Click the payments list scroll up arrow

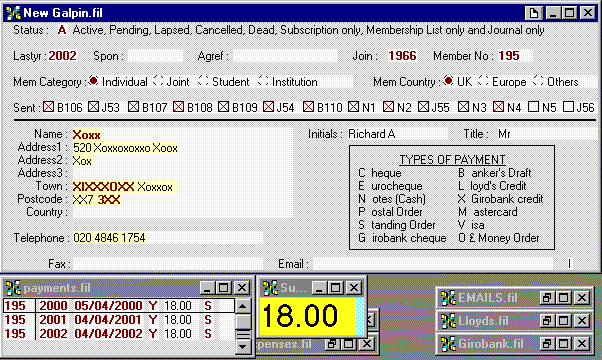tap(243, 306)
